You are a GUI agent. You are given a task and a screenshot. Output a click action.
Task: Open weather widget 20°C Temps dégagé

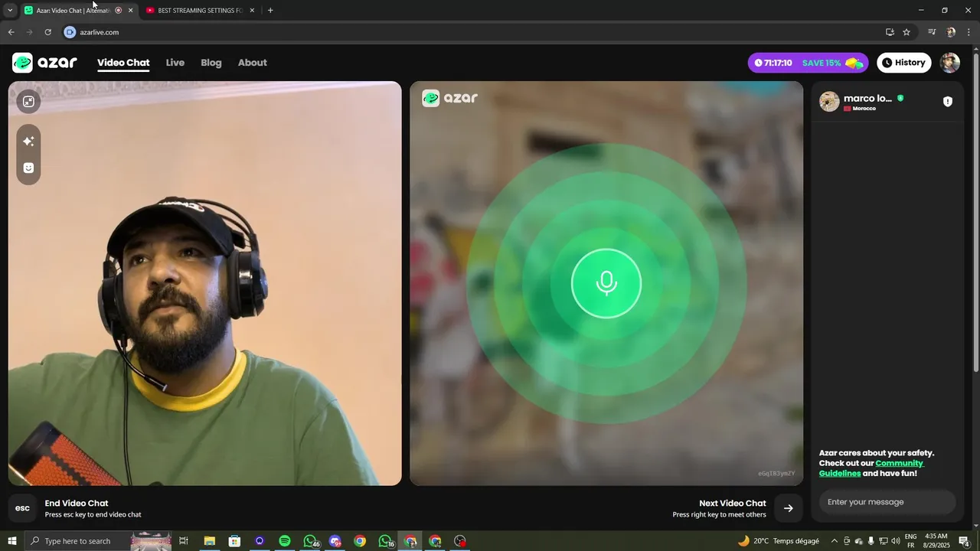pos(779,541)
